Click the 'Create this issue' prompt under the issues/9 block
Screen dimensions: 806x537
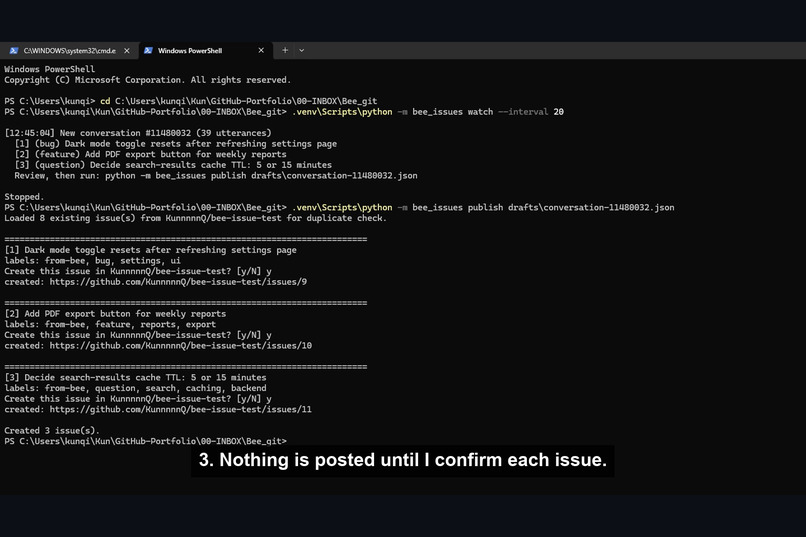138,271
